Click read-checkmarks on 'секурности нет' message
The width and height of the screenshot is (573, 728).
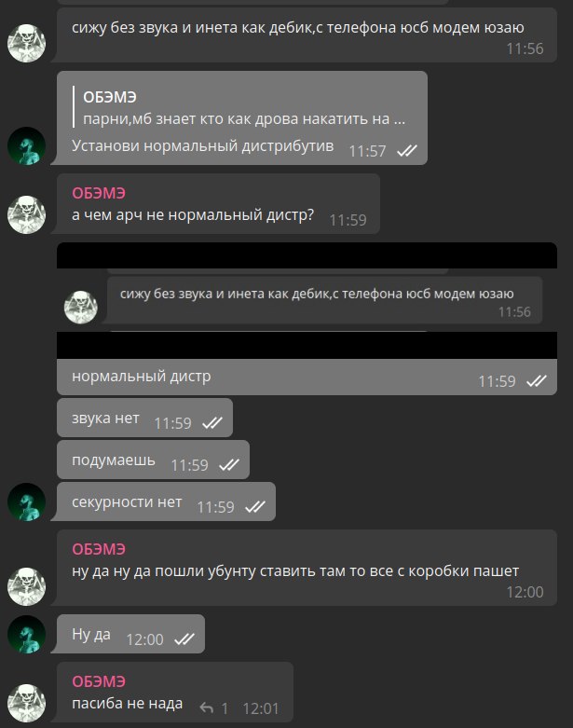click(x=255, y=506)
